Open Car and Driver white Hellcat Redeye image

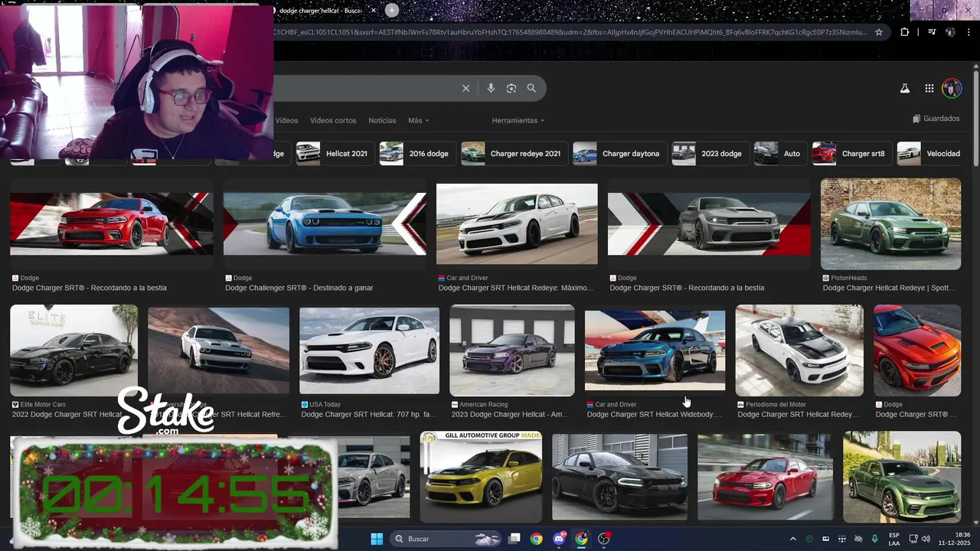pyautogui.click(x=517, y=223)
